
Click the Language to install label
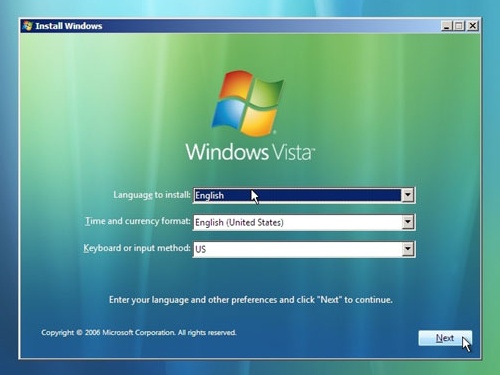(152, 195)
